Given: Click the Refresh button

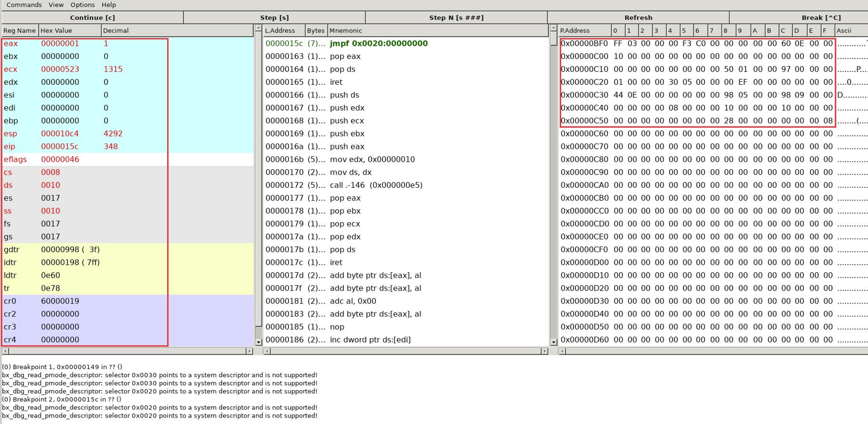Looking at the screenshot, I should coord(638,17).
